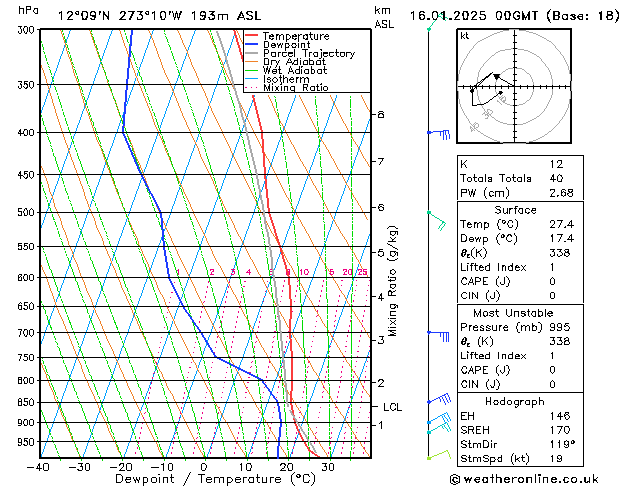The image size is (629, 486).
Task: Click the Isotherm legend entry
Action: pyautogui.click(x=277, y=79)
